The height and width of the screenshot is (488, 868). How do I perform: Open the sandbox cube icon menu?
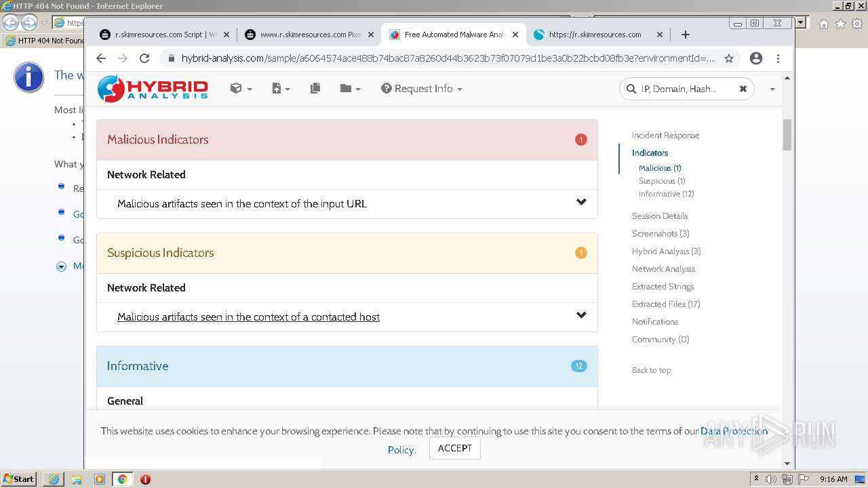(241, 89)
